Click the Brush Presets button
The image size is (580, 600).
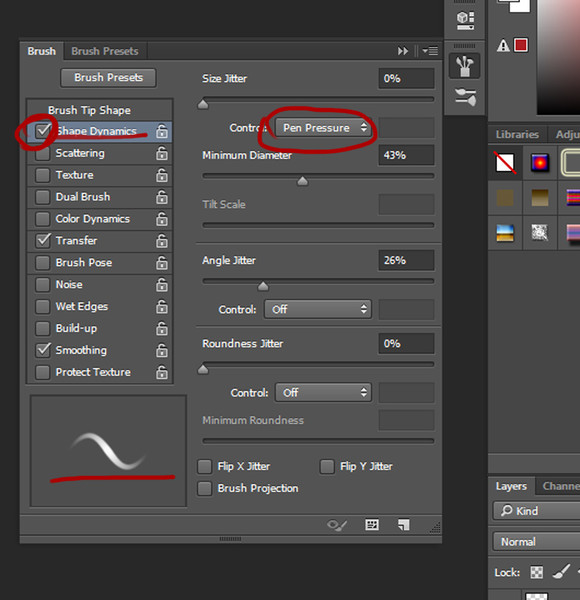click(x=108, y=78)
